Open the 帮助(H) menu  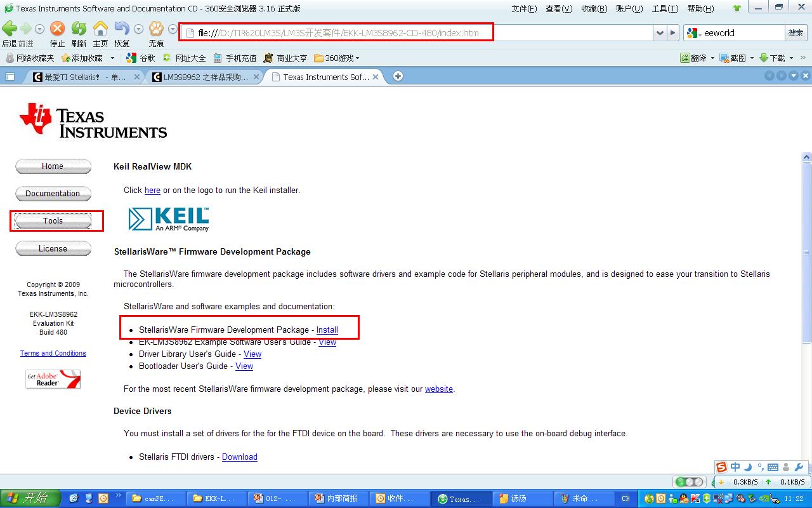700,8
